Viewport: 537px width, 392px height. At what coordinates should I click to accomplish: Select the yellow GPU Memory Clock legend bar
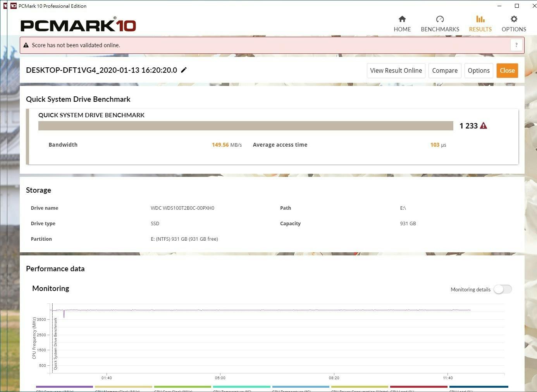click(124, 387)
